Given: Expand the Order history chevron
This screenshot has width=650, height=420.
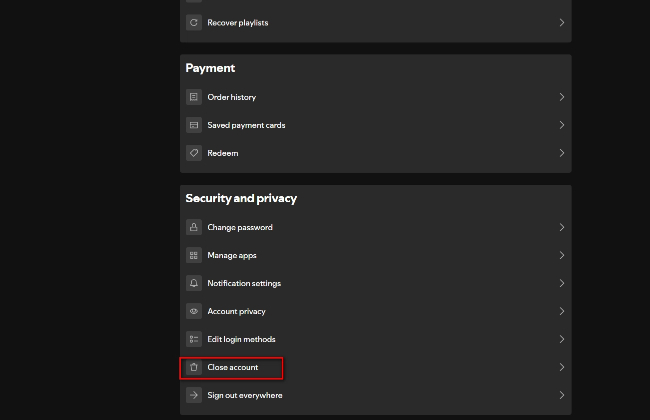Looking at the screenshot, I should coord(562,97).
